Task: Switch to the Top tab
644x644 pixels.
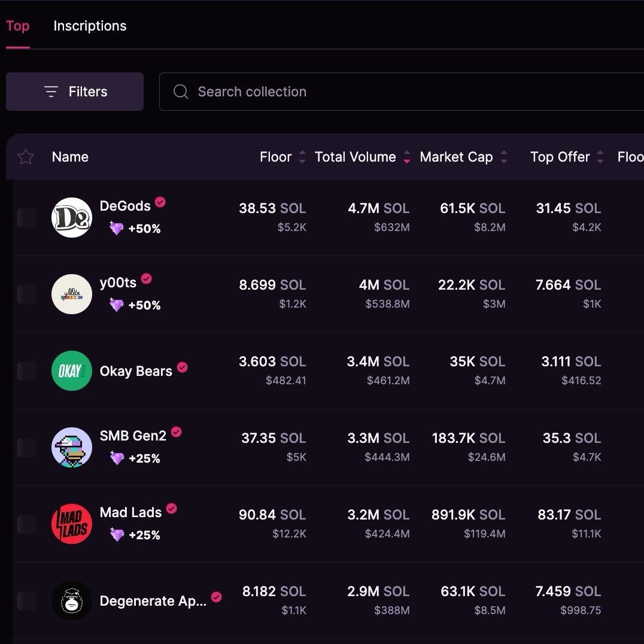Action: click(x=18, y=26)
